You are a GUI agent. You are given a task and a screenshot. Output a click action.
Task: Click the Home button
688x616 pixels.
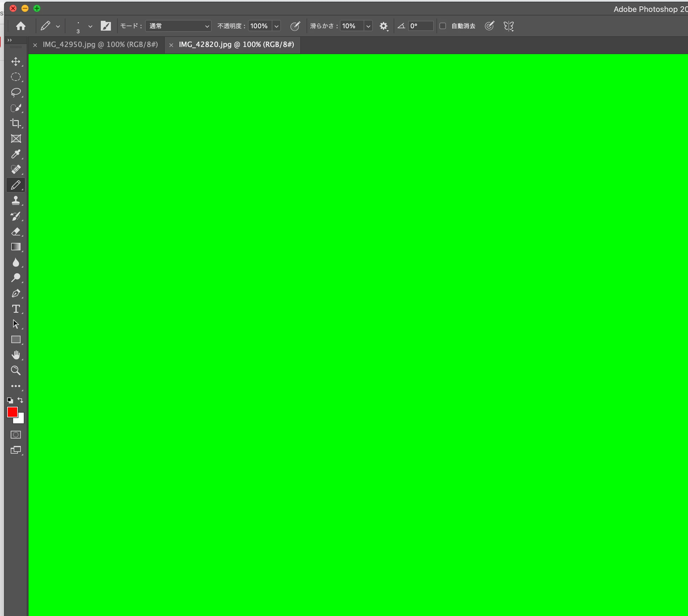pyautogui.click(x=21, y=26)
